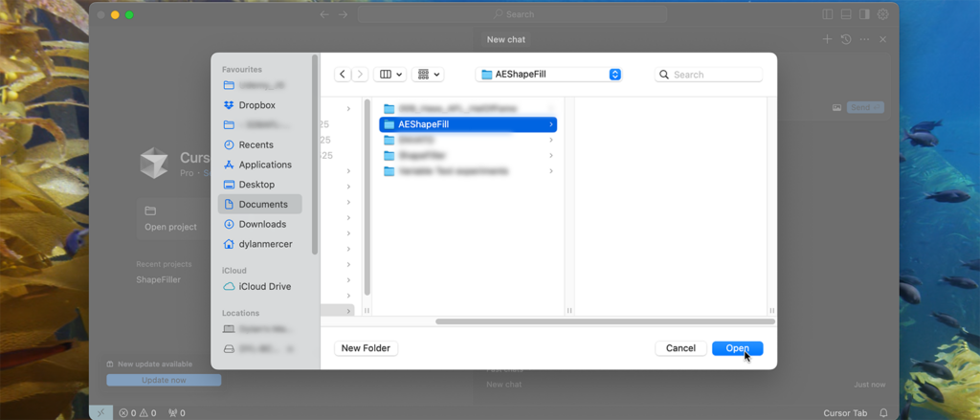980x420 pixels.
Task: Open the ShapeFiller recent project
Action: (x=158, y=279)
